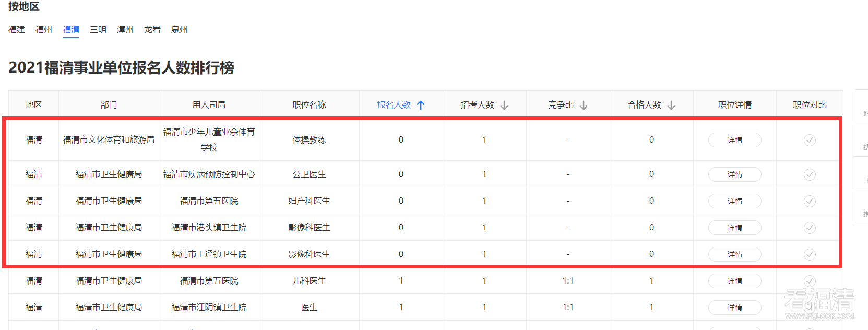Click 体操教练 position name
The height and width of the screenshot is (330, 868).
pyautogui.click(x=309, y=140)
